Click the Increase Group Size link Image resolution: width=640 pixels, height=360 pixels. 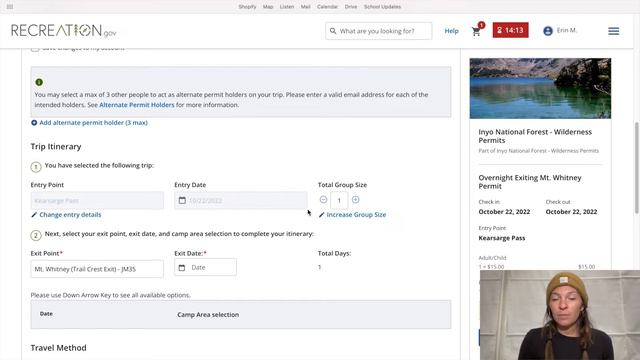[x=356, y=215]
